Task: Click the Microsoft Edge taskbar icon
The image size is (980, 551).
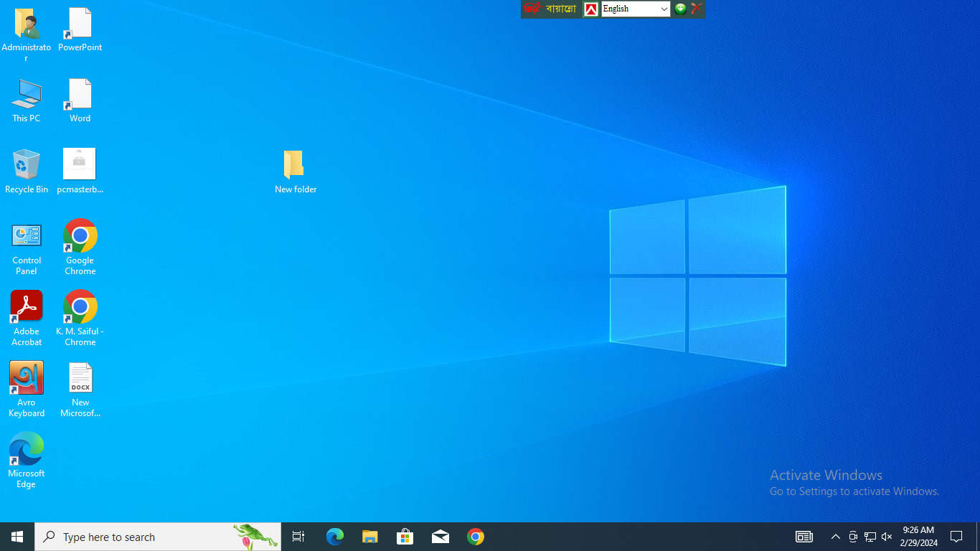Action: 335,537
